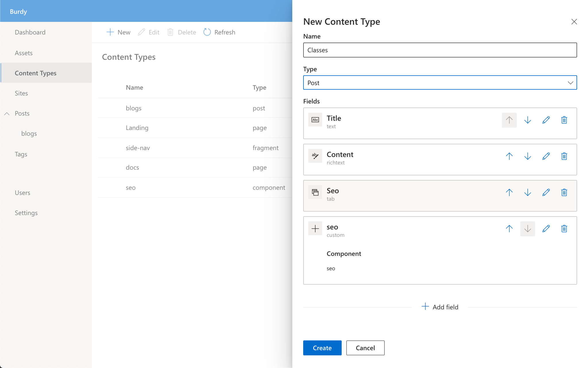Delete the Title field using trash icon
The image size is (588, 368).
pyautogui.click(x=564, y=120)
